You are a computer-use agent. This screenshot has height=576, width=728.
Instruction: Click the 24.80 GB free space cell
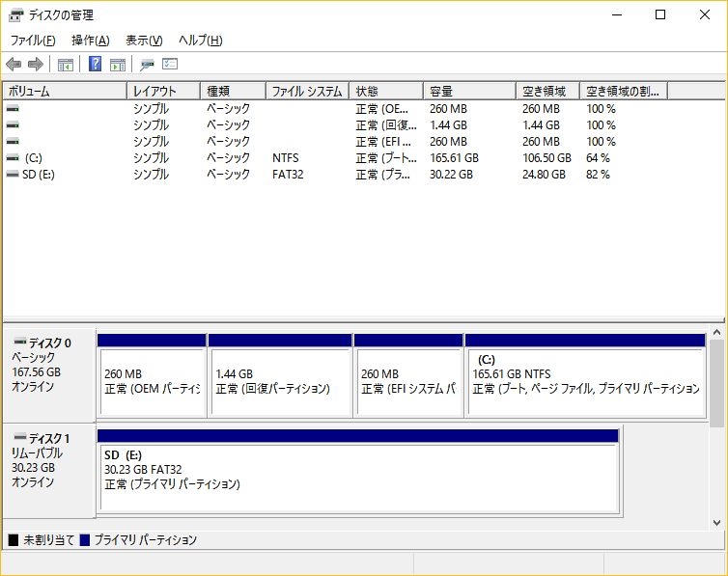pos(545,175)
